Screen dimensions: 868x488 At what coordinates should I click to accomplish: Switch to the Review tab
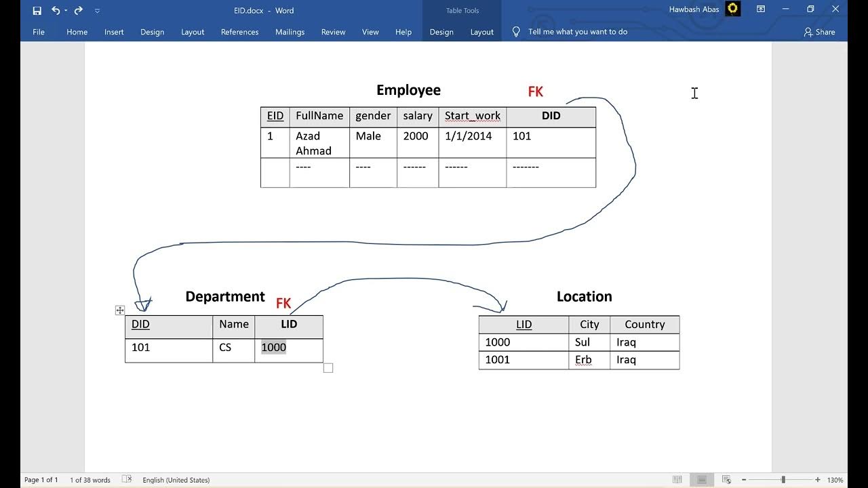coord(333,32)
